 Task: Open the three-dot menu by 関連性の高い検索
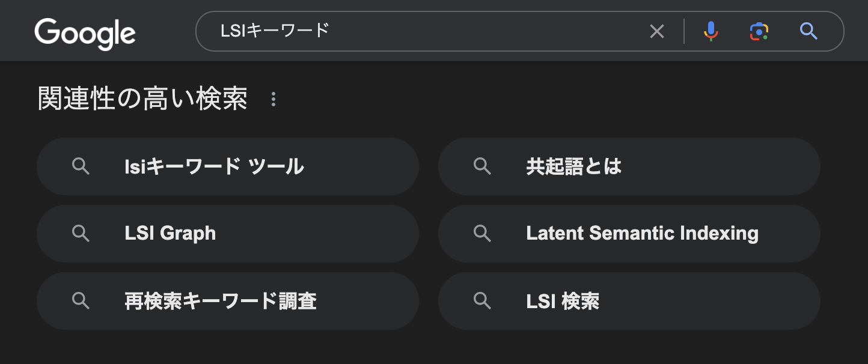(x=274, y=99)
